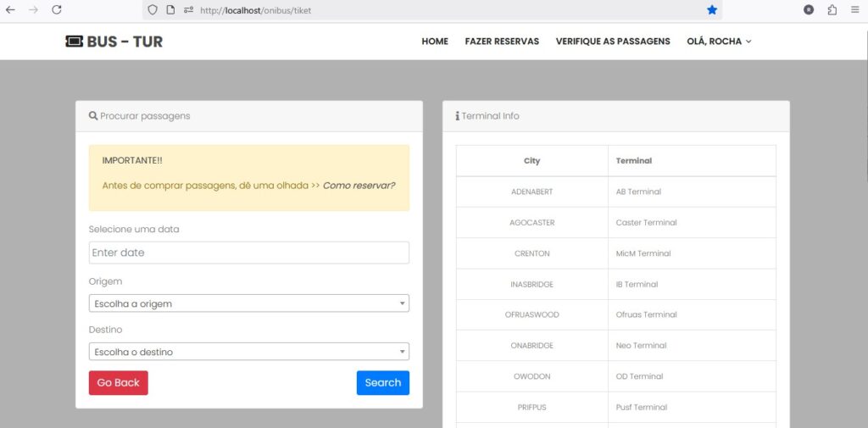Screen dimensions: 868x428
Task: Focus the Enter date field
Action: tap(249, 253)
